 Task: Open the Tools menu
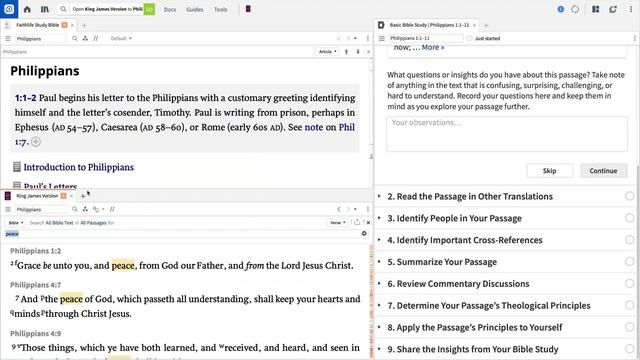(220, 9)
